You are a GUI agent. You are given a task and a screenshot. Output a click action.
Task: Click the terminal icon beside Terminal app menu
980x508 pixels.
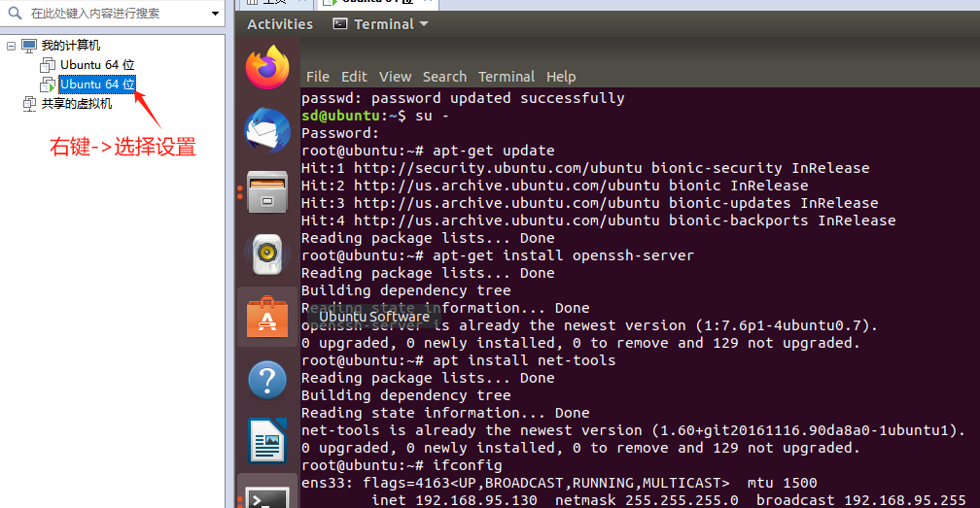[340, 23]
